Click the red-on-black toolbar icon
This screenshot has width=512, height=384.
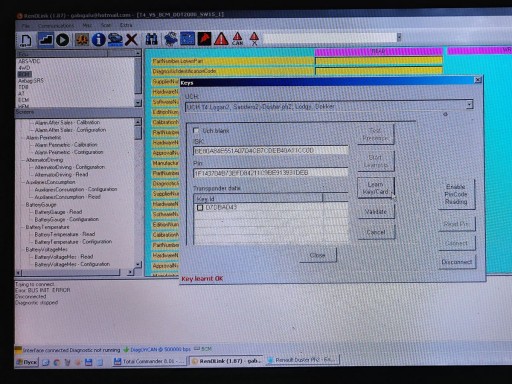(204, 39)
